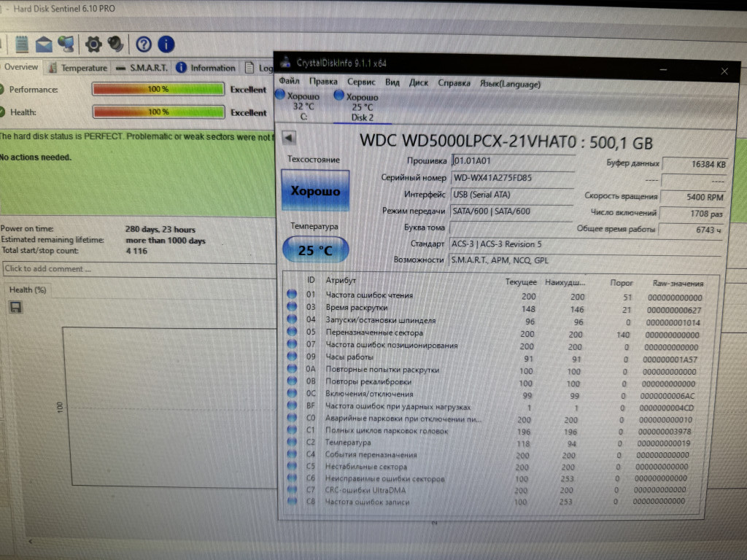The height and width of the screenshot is (560, 747).
Task: Open the Диск menu in CrystalDiskInfo
Action: pyautogui.click(x=418, y=83)
